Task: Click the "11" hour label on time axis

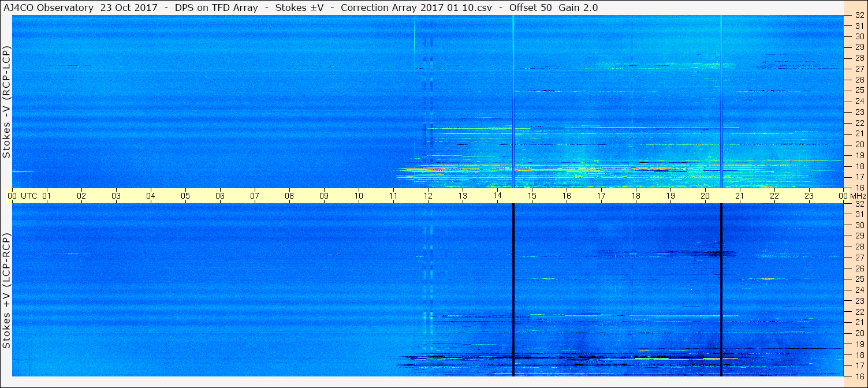Action: point(393,196)
